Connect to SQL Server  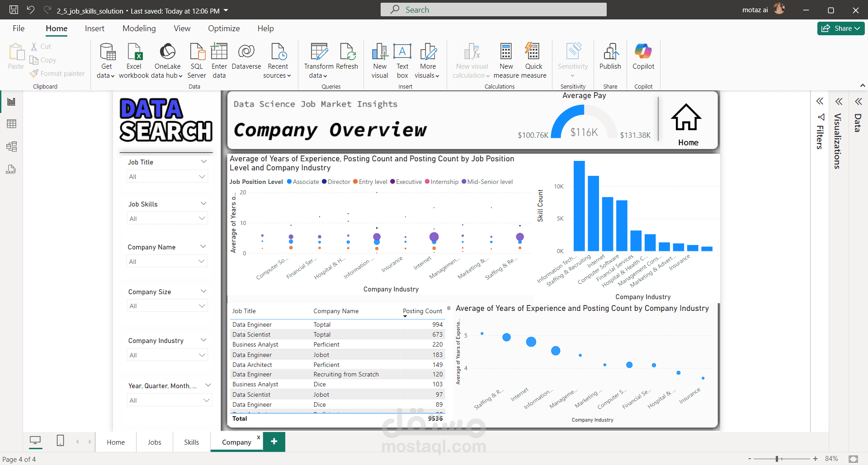click(197, 61)
